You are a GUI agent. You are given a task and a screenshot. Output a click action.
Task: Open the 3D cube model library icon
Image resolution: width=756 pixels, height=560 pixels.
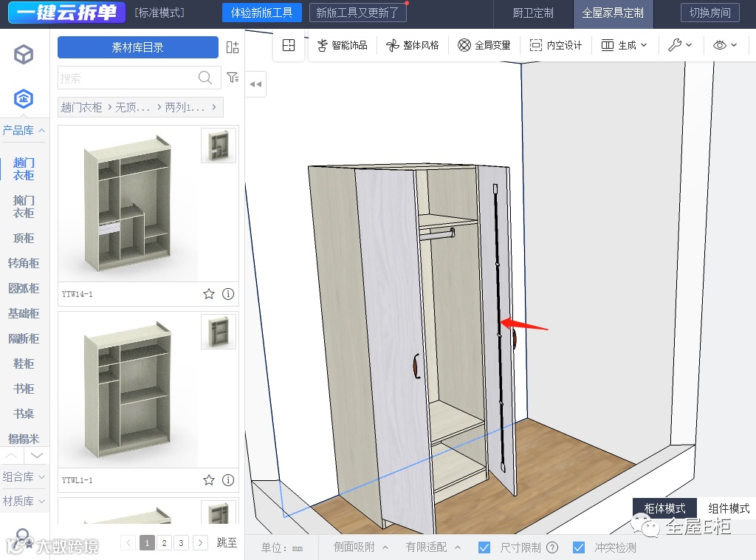tap(23, 55)
